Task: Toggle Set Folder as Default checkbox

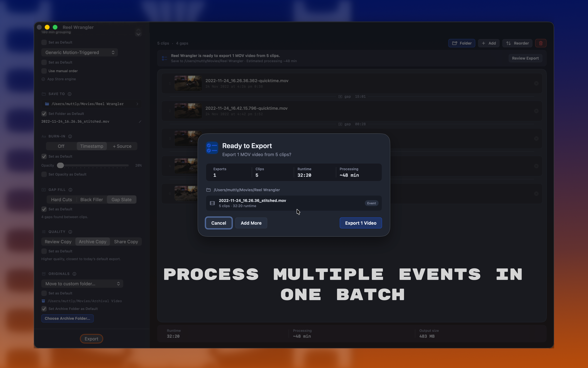Action: (44, 114)
